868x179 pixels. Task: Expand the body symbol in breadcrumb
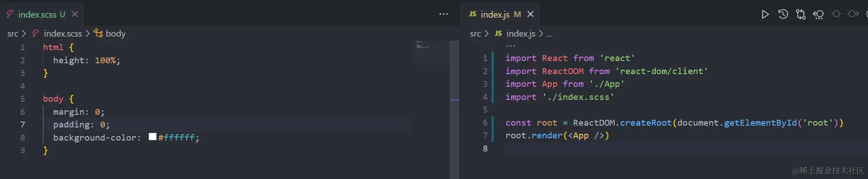[x=110, y=33]
